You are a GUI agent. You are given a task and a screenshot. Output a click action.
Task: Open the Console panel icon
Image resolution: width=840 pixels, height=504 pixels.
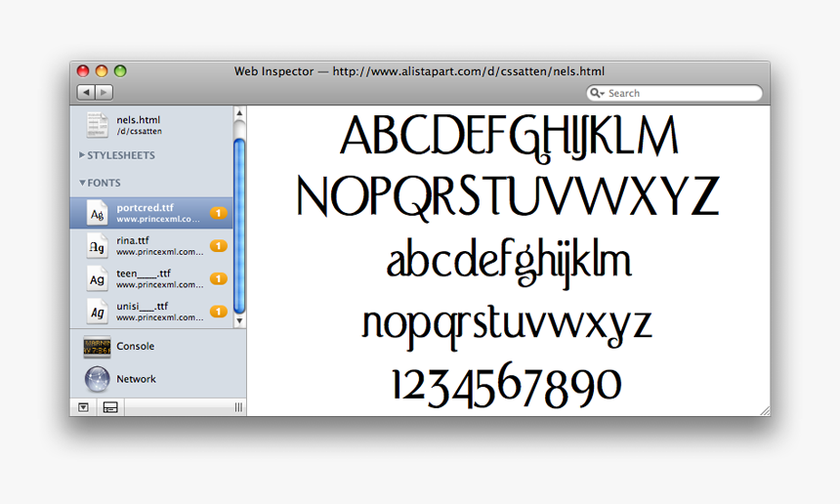[97, 347]
